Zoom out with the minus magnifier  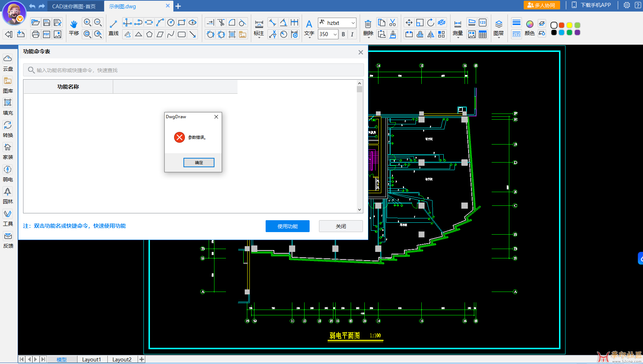tap(98, 22)
